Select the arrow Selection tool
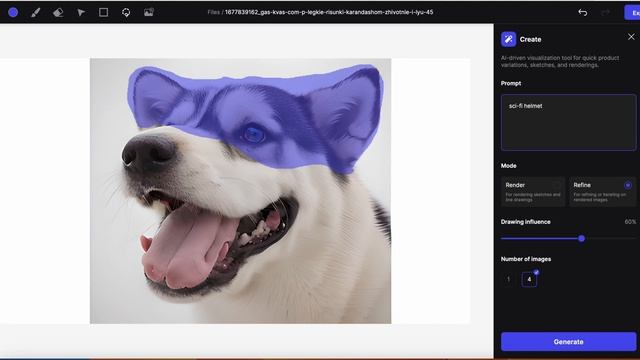Viewport: 640px width, 360px height. coord(81,12)
